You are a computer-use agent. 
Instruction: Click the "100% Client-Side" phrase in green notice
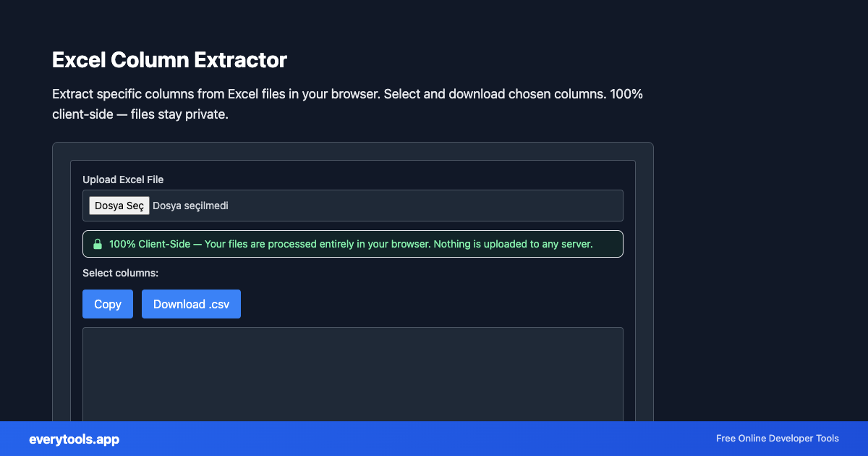click(149, 244)
